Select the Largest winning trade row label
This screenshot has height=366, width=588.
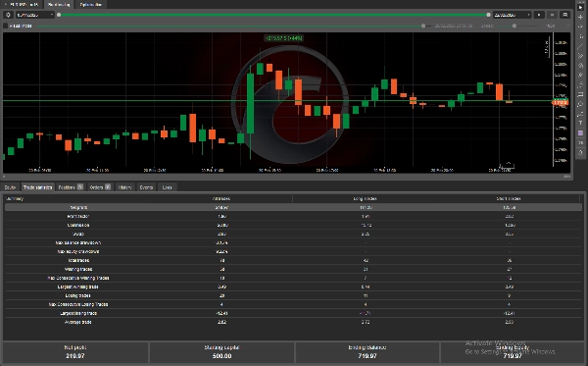point(78,287)
